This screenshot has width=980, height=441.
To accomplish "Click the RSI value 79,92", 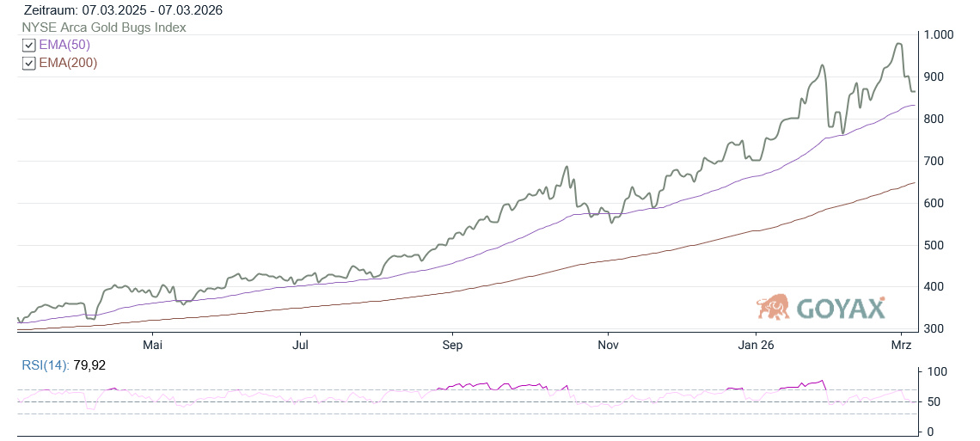I will pyautogui.click(x=89, y=365).
